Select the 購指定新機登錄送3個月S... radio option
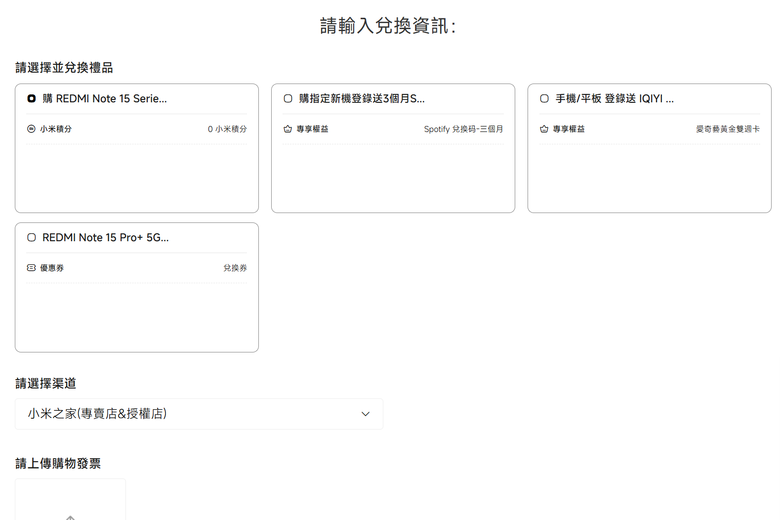 point(288,99)
